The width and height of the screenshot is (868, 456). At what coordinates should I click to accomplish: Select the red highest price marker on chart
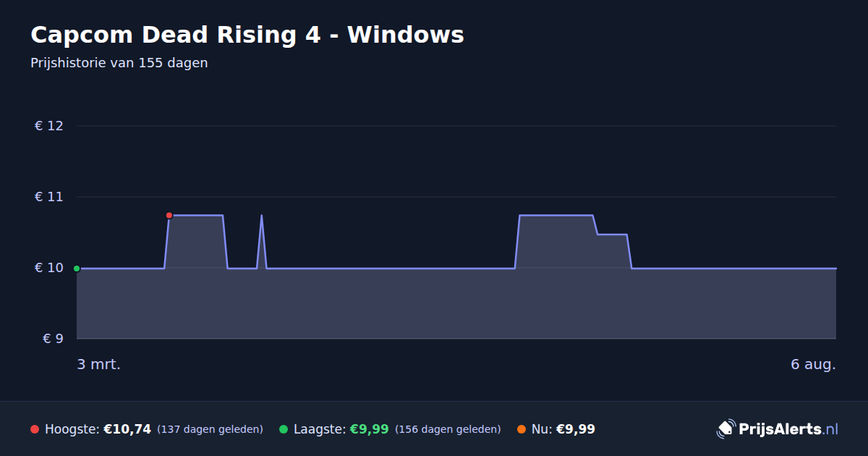[x=169, y=216]
